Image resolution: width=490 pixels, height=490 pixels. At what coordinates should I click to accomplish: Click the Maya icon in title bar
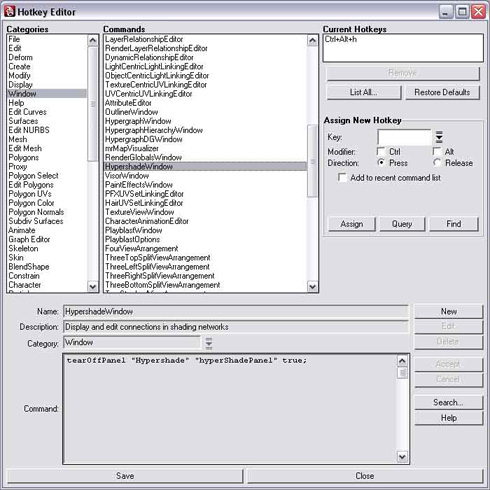9,12
